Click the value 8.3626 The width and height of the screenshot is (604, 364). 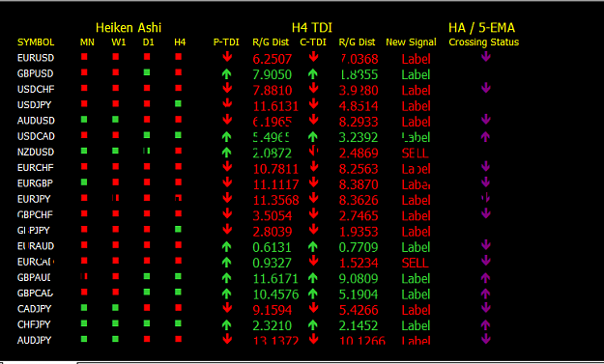359,200
